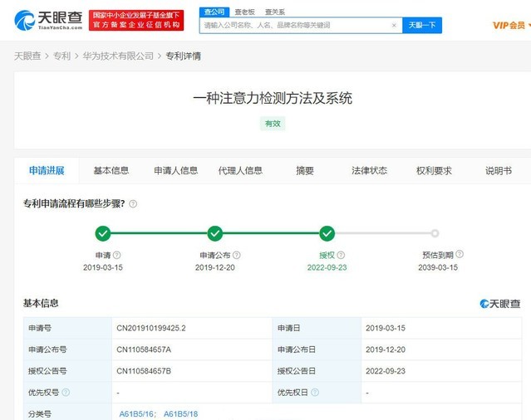
Task: Go to 天眼查 breadcrumb link
Action: [x=27, y=56]
